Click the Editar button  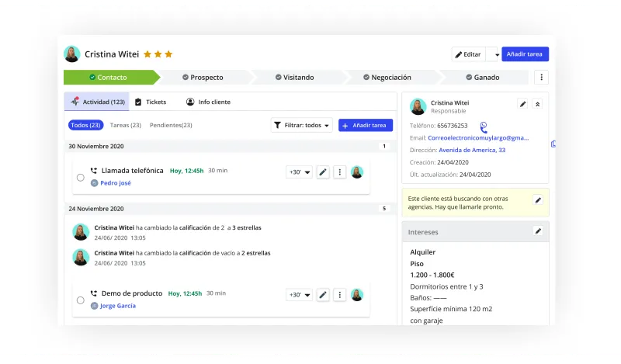(469, 54)
